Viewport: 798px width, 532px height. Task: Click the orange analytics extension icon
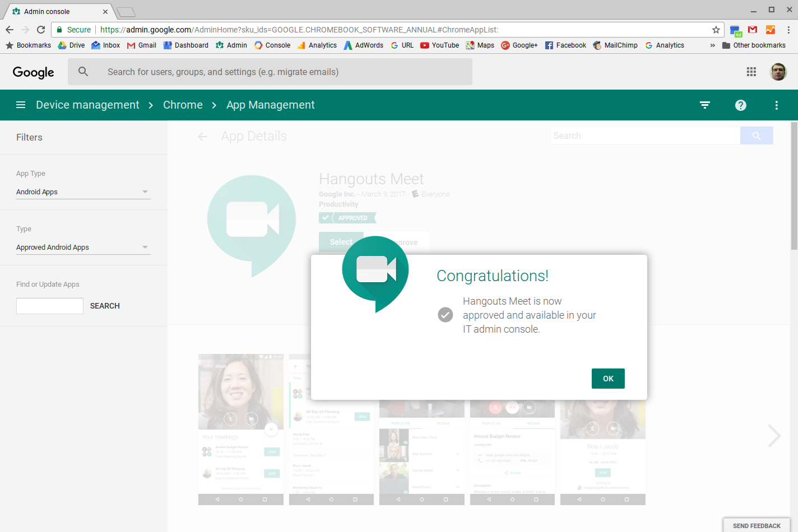[x=771, y=30]
